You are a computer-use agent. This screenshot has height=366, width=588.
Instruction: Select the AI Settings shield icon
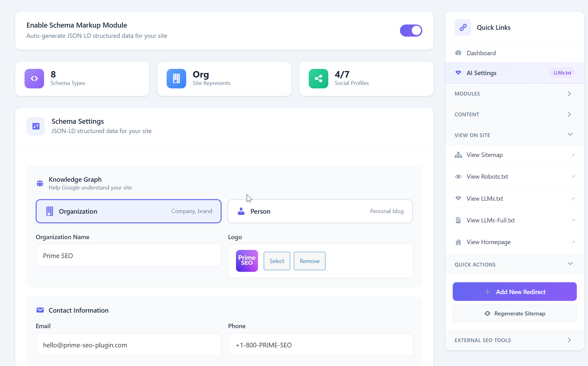pyautogui.click(x=458, y=73)
